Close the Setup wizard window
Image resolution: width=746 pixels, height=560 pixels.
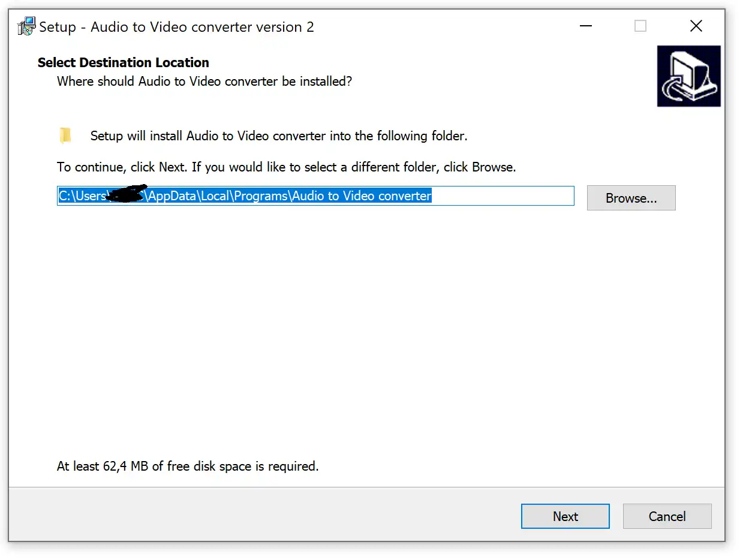point(696,26)
